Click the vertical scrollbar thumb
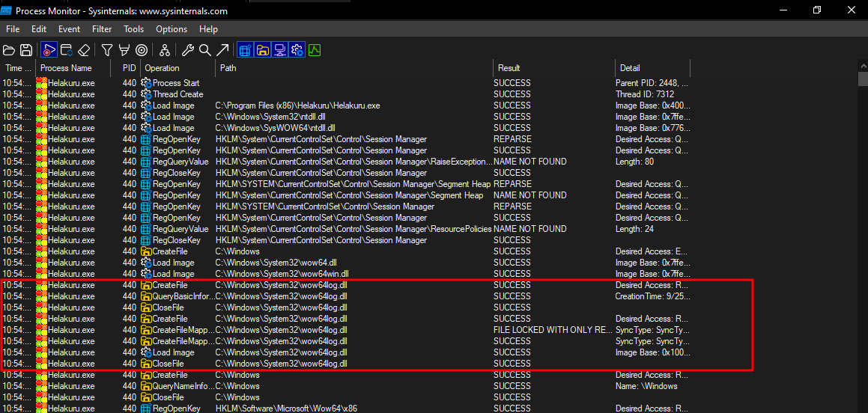Viewport: 868px width, 413px height. pyautogui.click(x=863, y=79)
